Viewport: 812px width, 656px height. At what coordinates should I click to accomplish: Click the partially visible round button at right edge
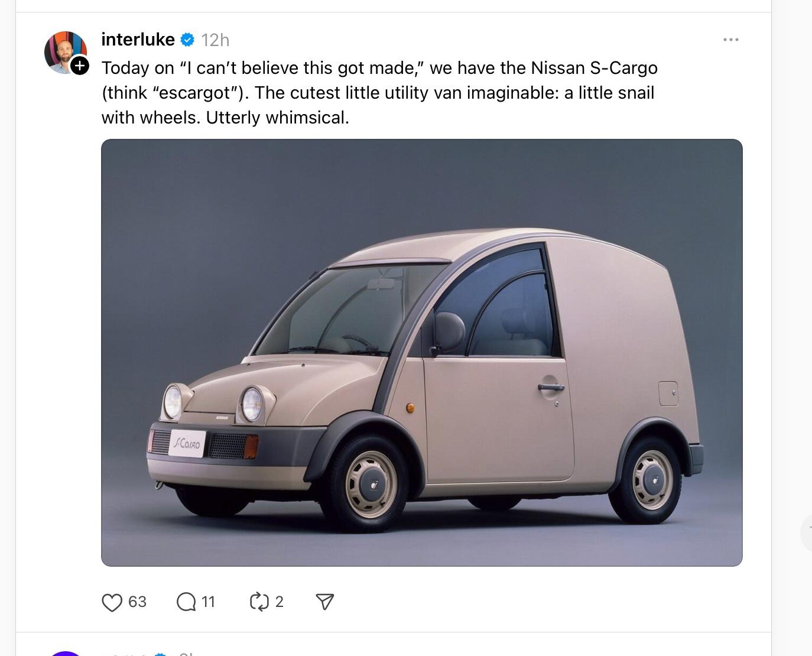806,533
